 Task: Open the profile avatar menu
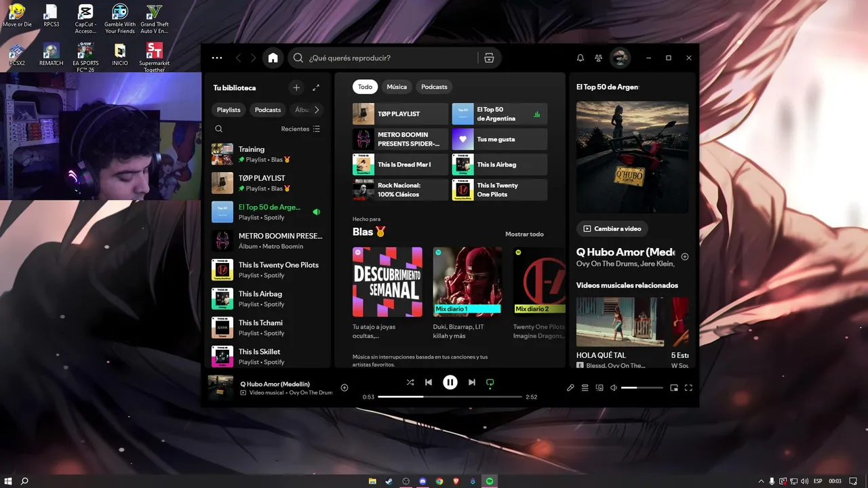(620, 58)
